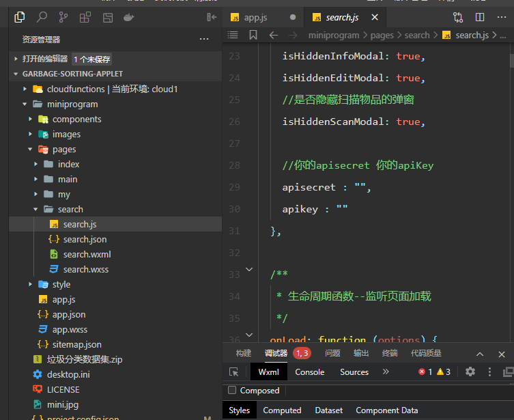
Task: Expand the images folder
Action: pos(31,134)
